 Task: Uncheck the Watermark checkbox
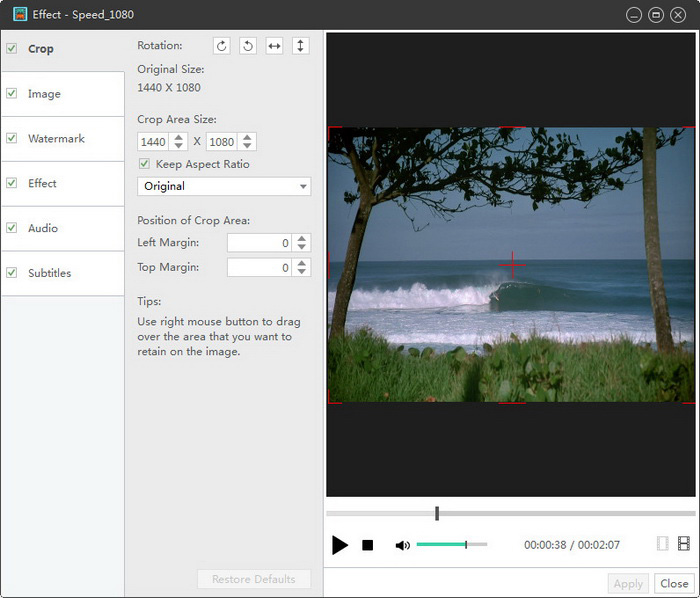(12, 138)
